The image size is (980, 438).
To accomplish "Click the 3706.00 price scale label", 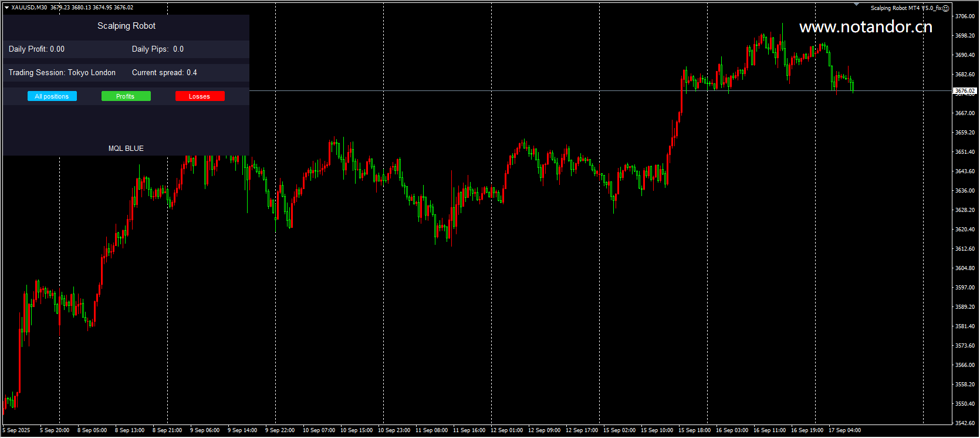I will coord(965,16).
